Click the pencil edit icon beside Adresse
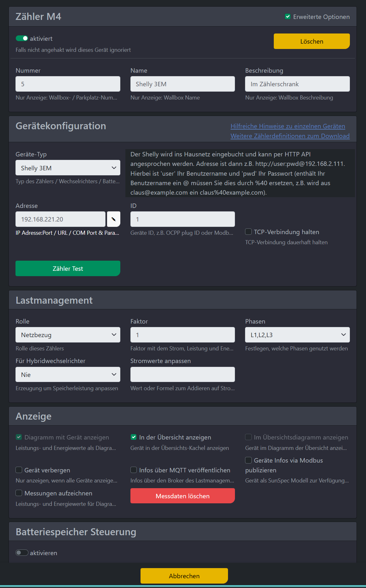The width and height of the screenshot is (366, 588). tap(114, 219)
